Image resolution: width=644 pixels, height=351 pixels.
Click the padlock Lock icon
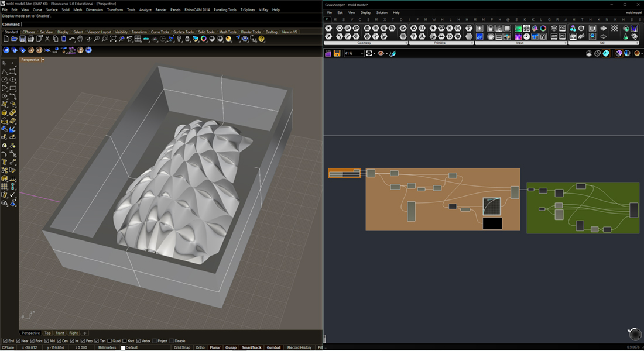pos(187,39)
